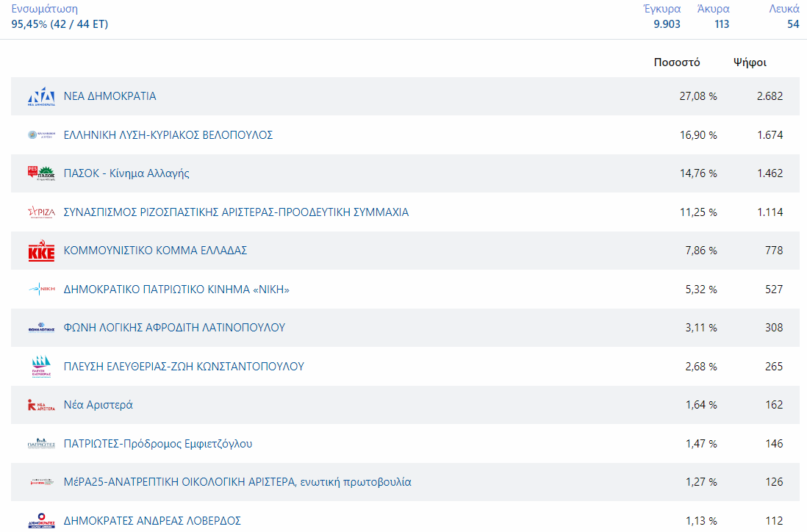Click the Nea Aristera party logo
Viewport: 807px width, 532px height.
point(41,406)
